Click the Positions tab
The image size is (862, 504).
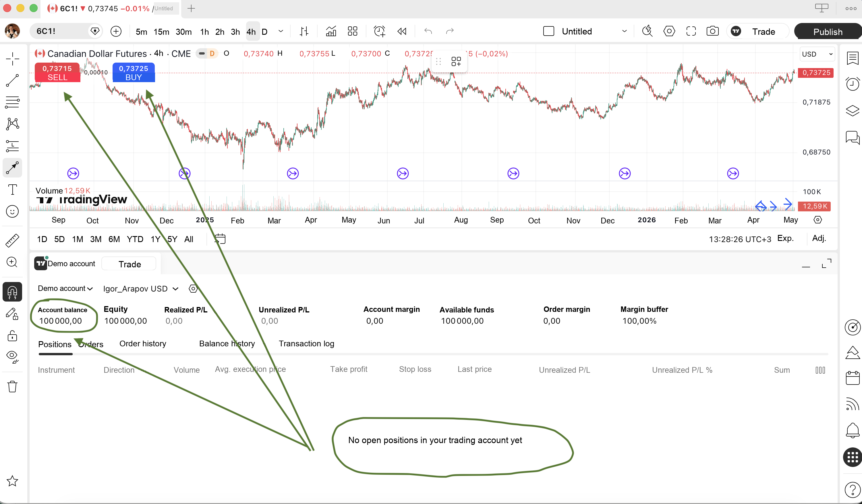coord(55,344)
